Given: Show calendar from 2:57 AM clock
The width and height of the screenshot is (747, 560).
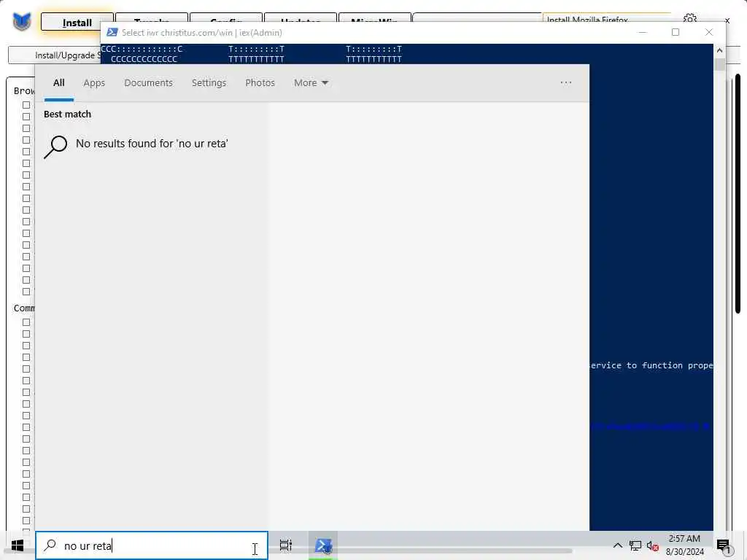Looking at the screenshot, I should point(684,545).
